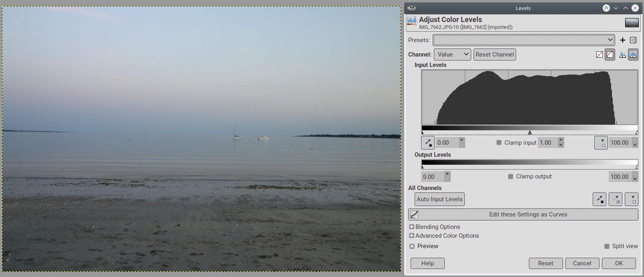The width and height of the screenshot is (644, 277).
Task: Pick white point for input levels
Action: coord(601,143)
